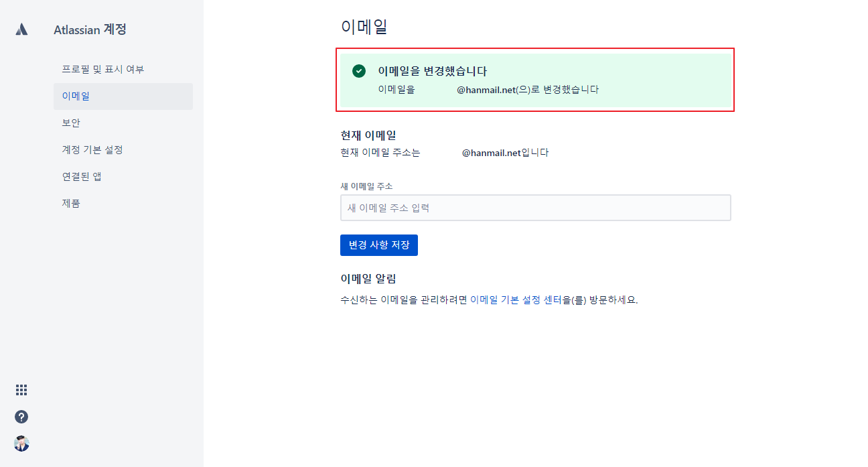Click the 현재 이메일 section heading
868x467 pixels.
point(368,135)
